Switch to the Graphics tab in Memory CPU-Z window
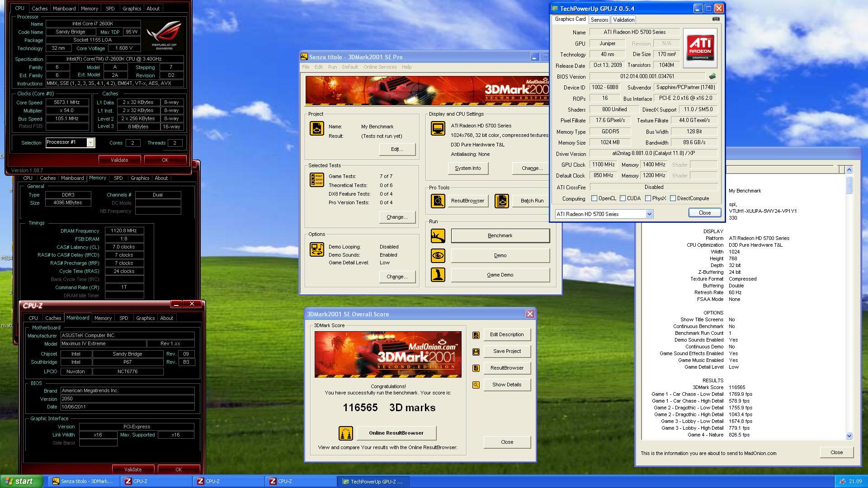The height and width of the screenshot is (488, 868). point(140,178)
